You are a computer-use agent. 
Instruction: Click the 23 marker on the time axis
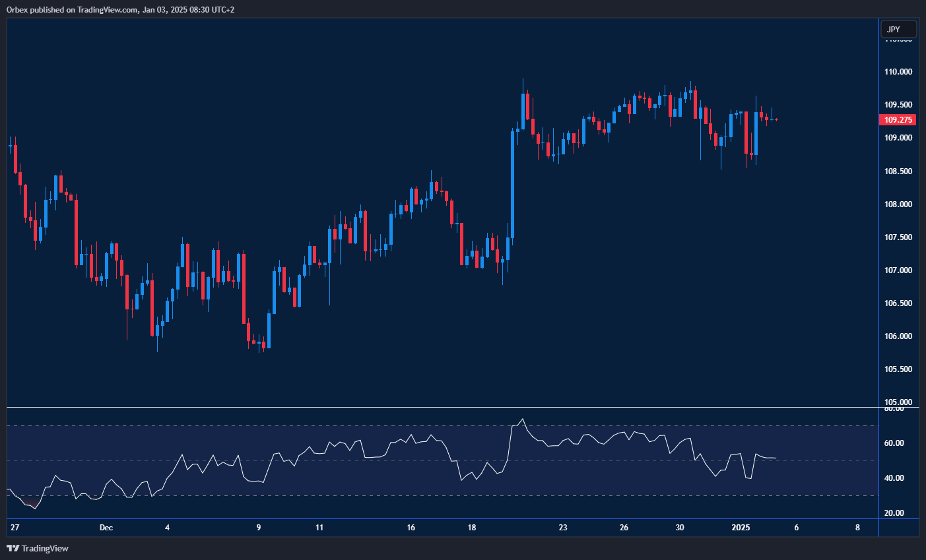click(564, 528)
